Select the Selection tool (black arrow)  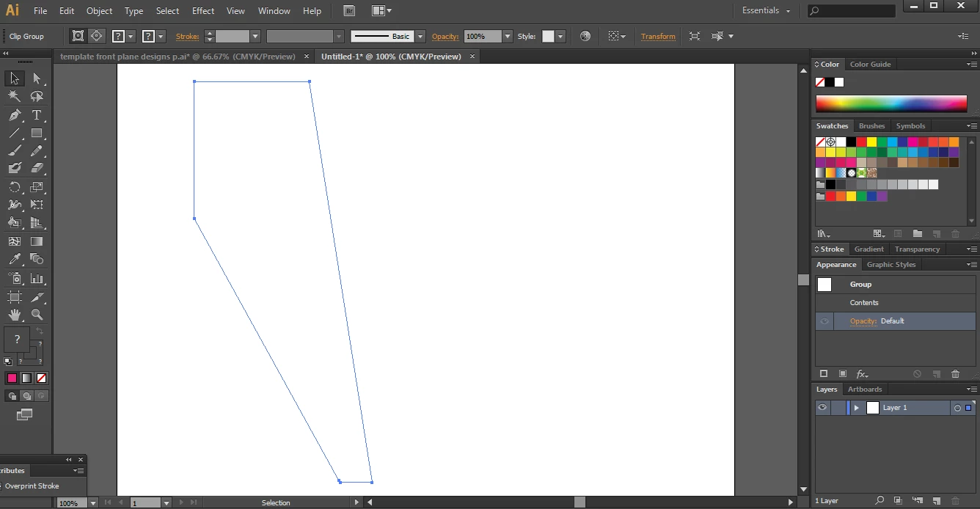15,78
